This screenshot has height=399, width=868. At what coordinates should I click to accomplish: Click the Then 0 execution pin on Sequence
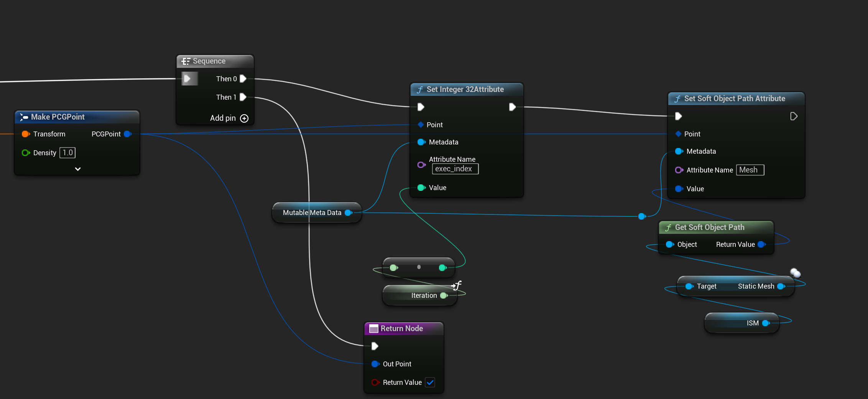243,79
